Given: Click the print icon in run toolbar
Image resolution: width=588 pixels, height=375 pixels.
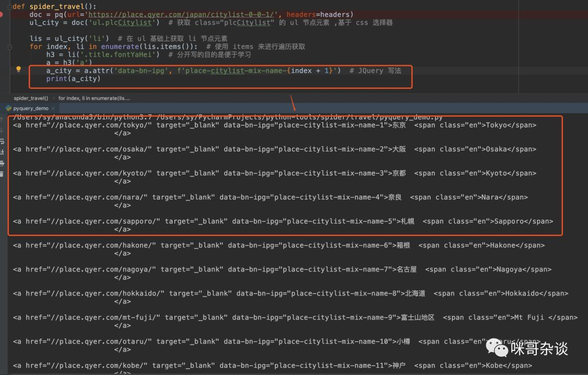Looking at the screenshot, I should pos(2,164).
